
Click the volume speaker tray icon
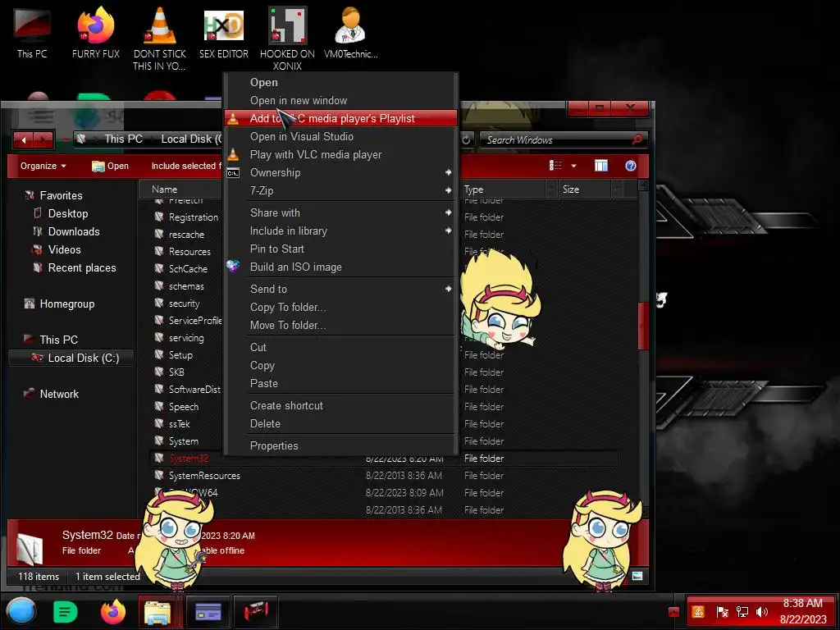point(761,612)
